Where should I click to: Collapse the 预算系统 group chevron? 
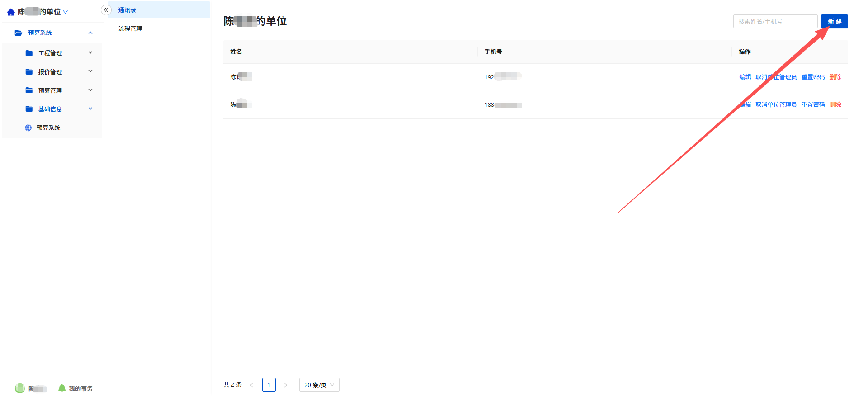pos(90,33)
